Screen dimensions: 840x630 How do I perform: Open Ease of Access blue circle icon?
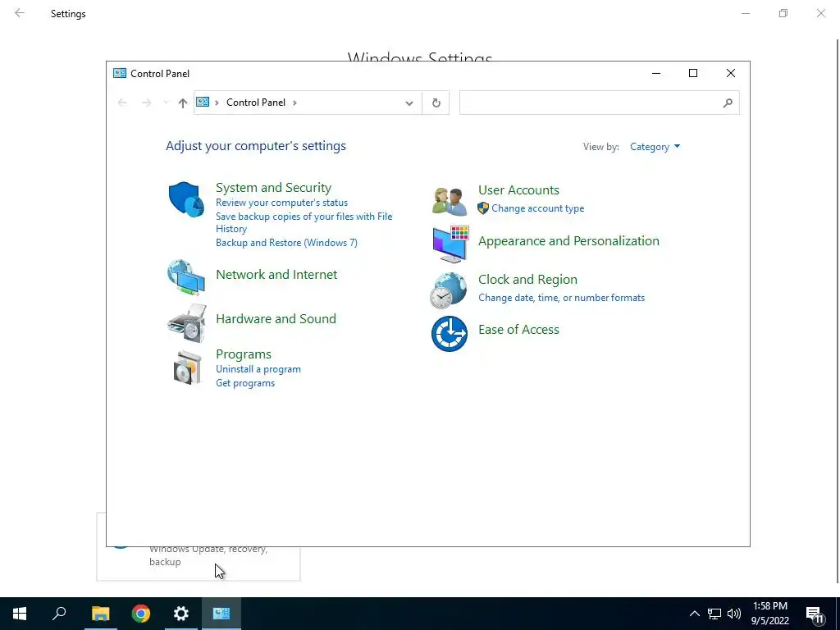[449, 334]
